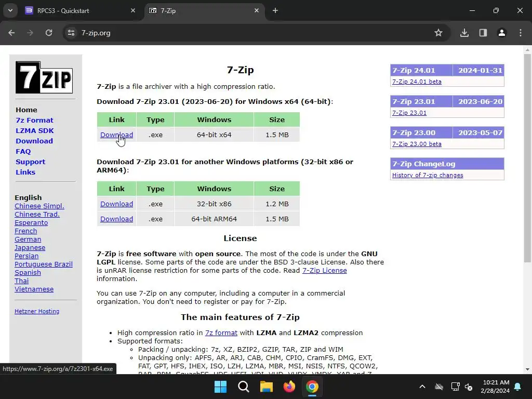Open the notifications bell icon
The height and width of the screenshot is (399, 532).
click(x=518, y=387)
